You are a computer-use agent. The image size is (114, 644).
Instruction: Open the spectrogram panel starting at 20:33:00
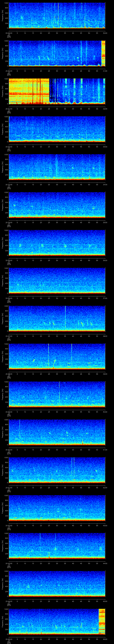pos(57,167)
